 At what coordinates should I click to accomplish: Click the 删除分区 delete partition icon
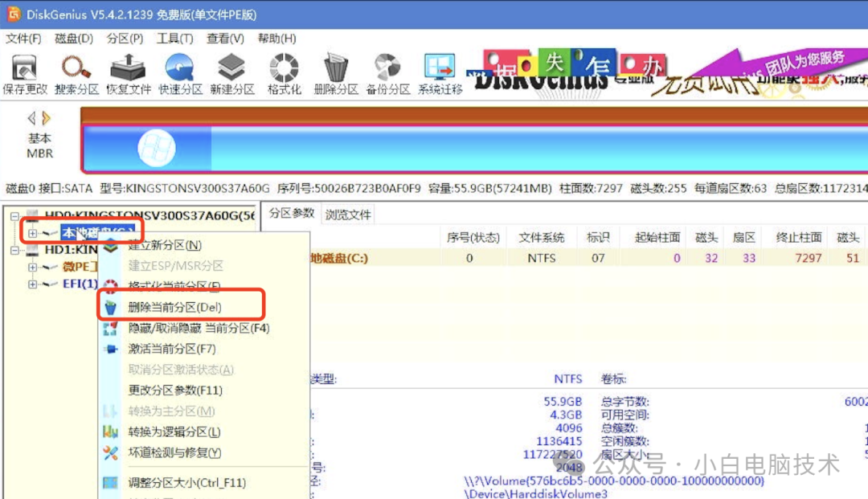tap(335, 72)
